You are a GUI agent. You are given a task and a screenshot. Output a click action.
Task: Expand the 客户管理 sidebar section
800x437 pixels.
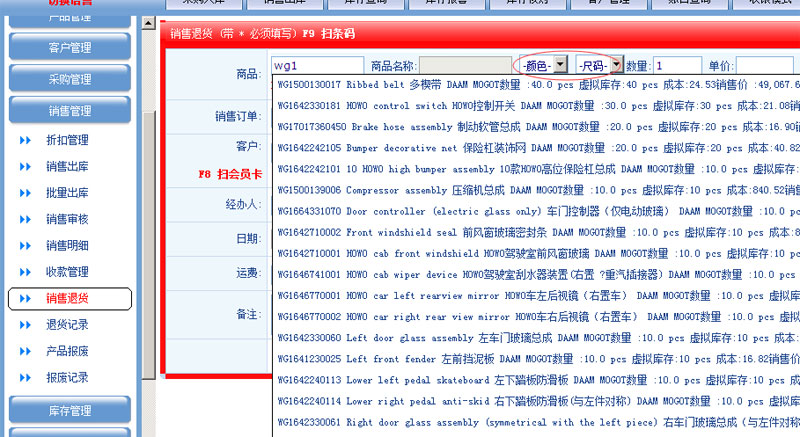pyautogui.click(x=70, y=47)
